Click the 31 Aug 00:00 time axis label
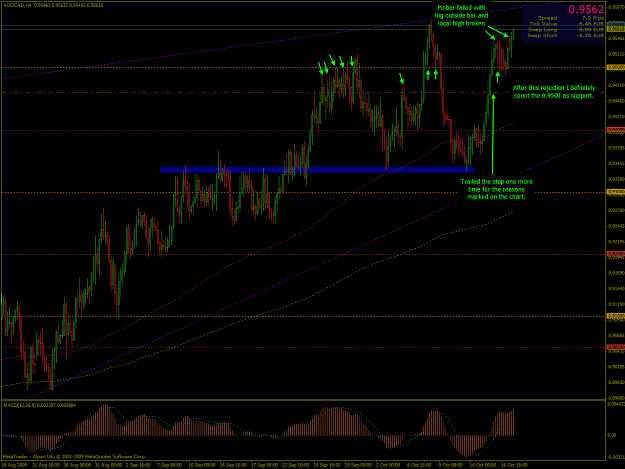The width and height of the screenshot is (625, 469). [x=108, y=465]
